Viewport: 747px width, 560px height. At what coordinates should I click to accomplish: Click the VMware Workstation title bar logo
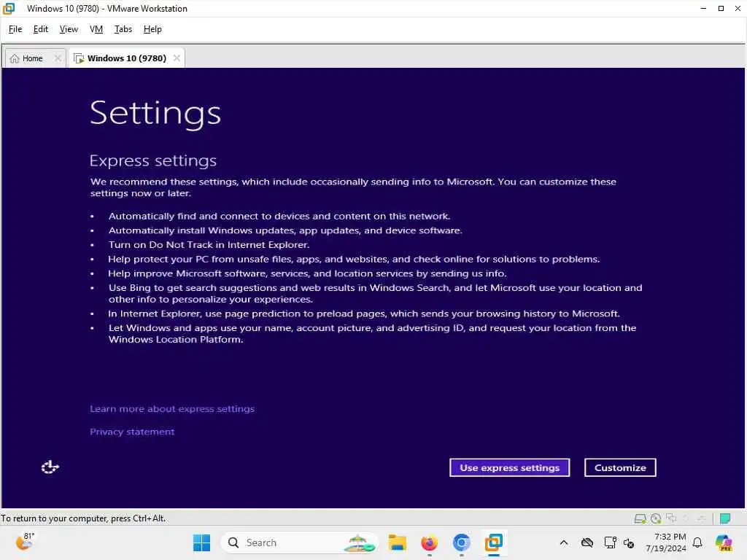point(9,9)
